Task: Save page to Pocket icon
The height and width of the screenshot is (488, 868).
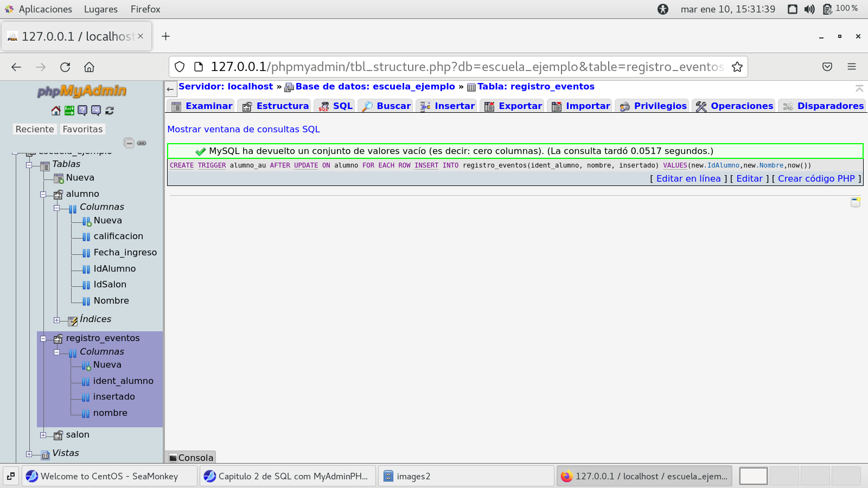Action: tap(827, 67)
